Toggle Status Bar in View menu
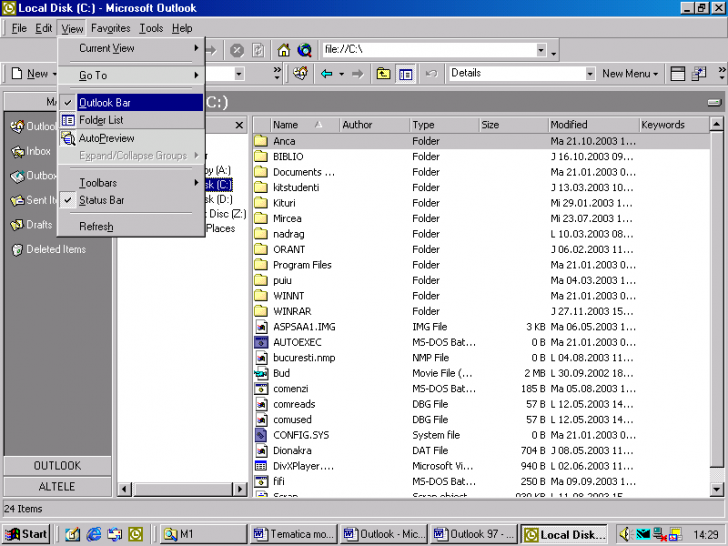This screenshot has width=728, height=546. pyautogui.click(x=131, y=200)
